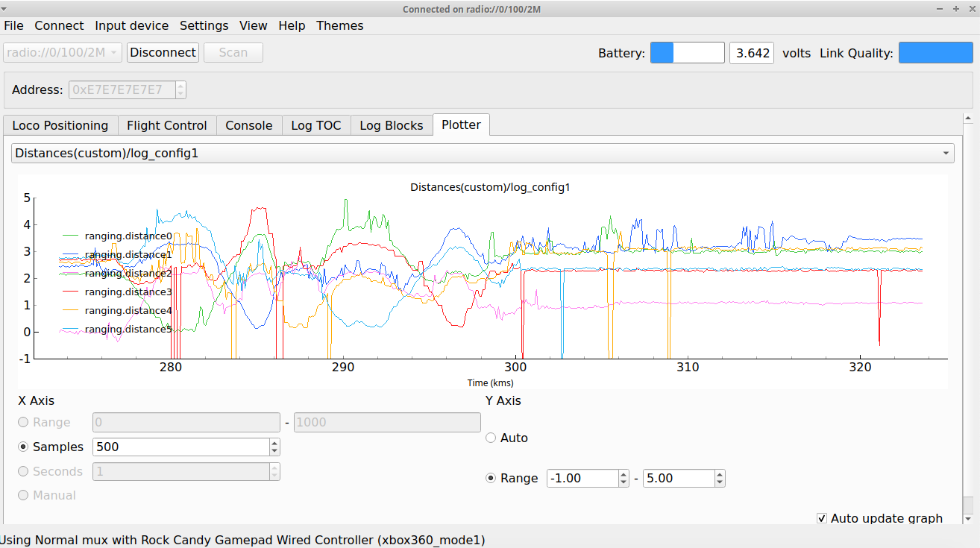This screenshot has width=980, height=548.
Task: Select the Samples radio button
Action: [24, 447]
